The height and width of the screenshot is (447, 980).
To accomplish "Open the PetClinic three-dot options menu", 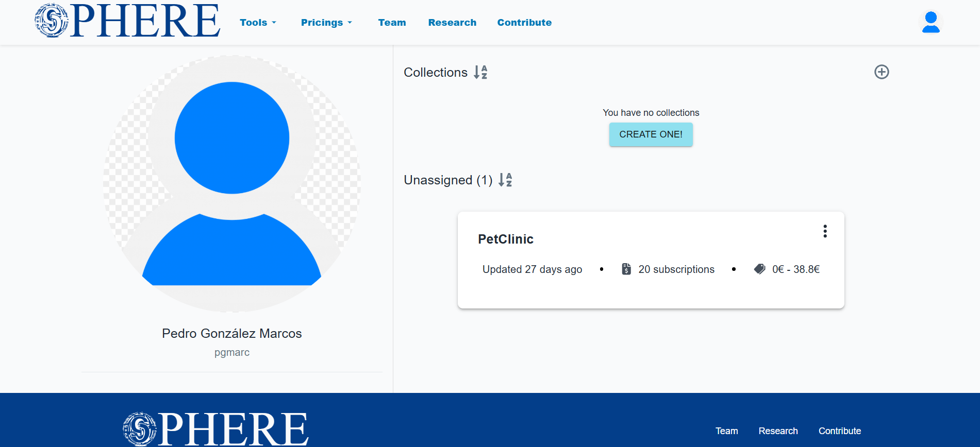I will coord(825,231).
